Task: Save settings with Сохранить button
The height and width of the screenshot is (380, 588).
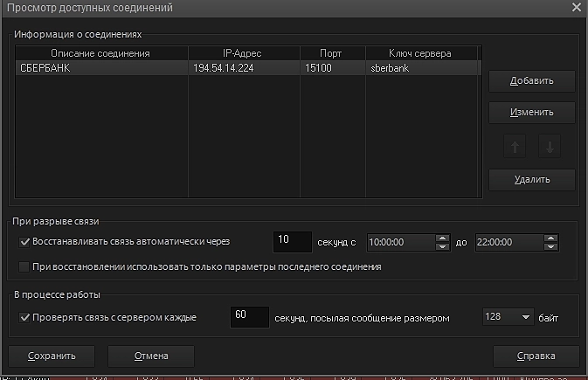Action: [x=52, y=356]
